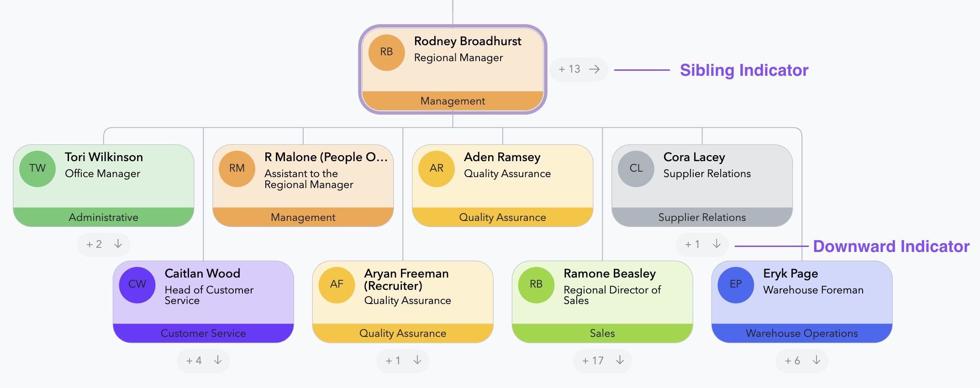980x388 pixels.
Task: Click Ramone Beasley's Regional Director card
Action: [x=612, y=290]
